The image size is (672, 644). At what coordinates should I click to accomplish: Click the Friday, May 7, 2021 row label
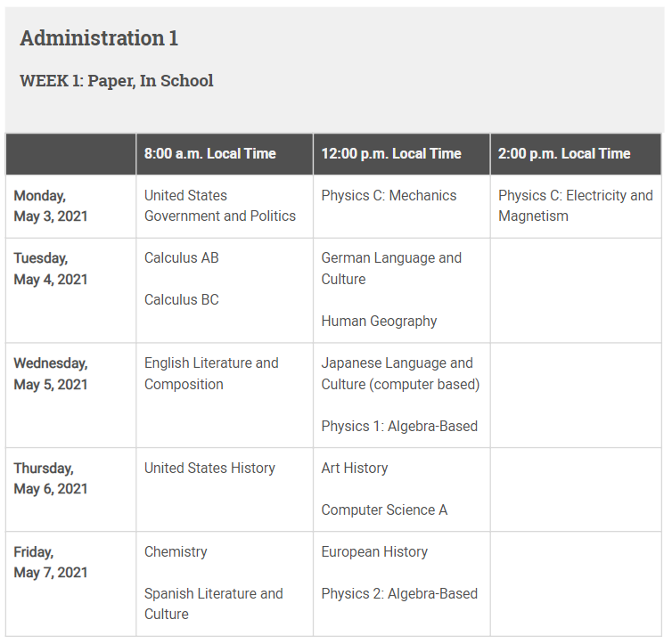pyautogui.click(x=51, y=562)
